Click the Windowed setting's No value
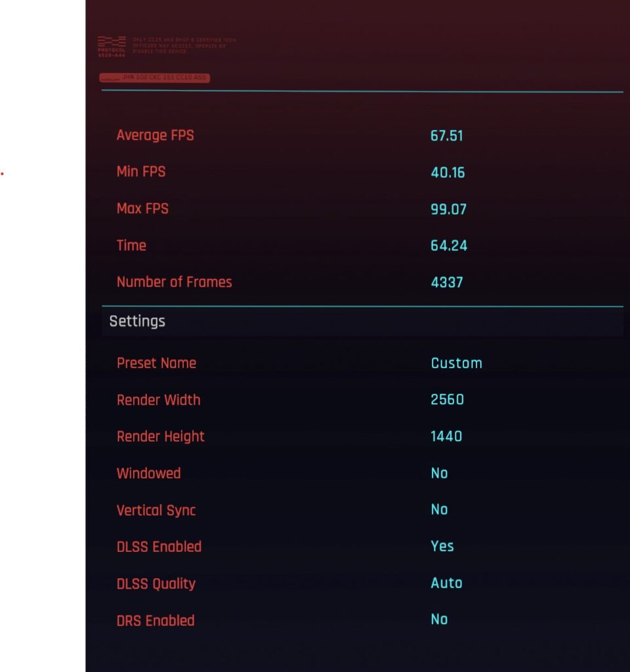Screen dimensions: 630x672 click(439, 473)
